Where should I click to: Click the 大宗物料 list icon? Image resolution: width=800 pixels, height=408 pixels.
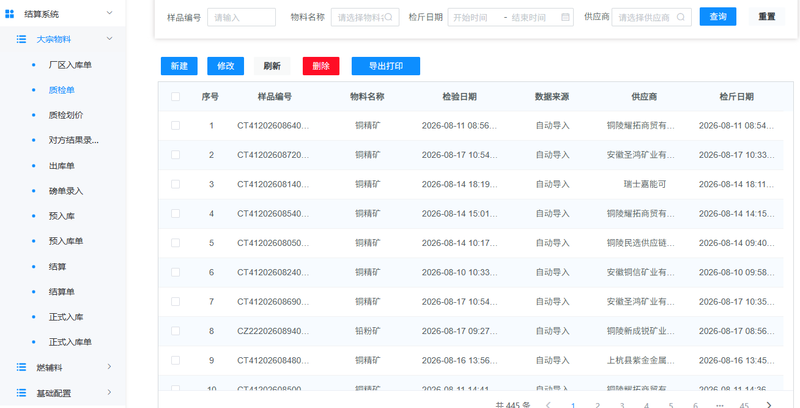21,39
